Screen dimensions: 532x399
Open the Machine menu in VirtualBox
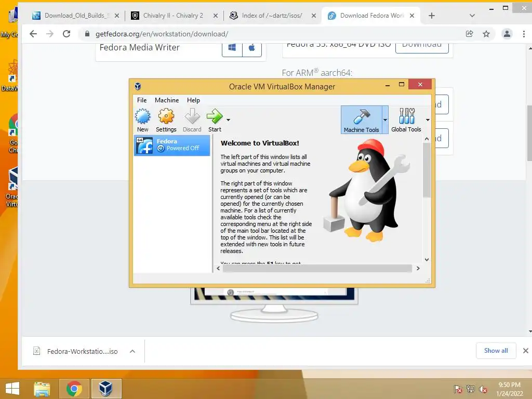167,100
